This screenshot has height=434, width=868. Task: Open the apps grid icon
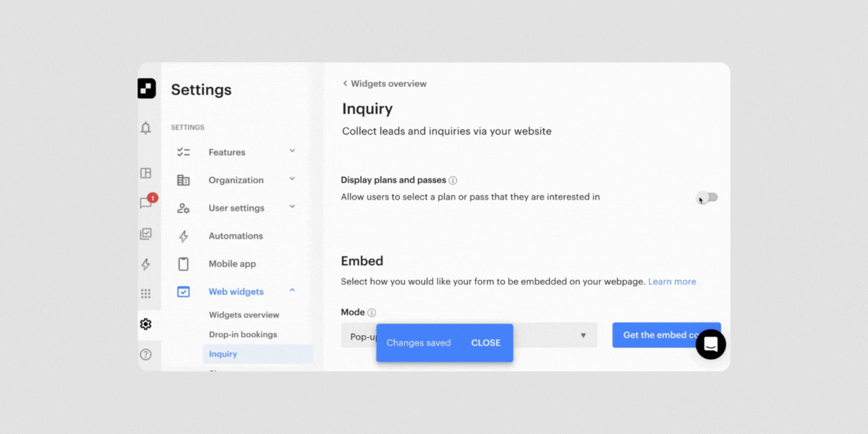pyautogui.click(x=145, y=294)
